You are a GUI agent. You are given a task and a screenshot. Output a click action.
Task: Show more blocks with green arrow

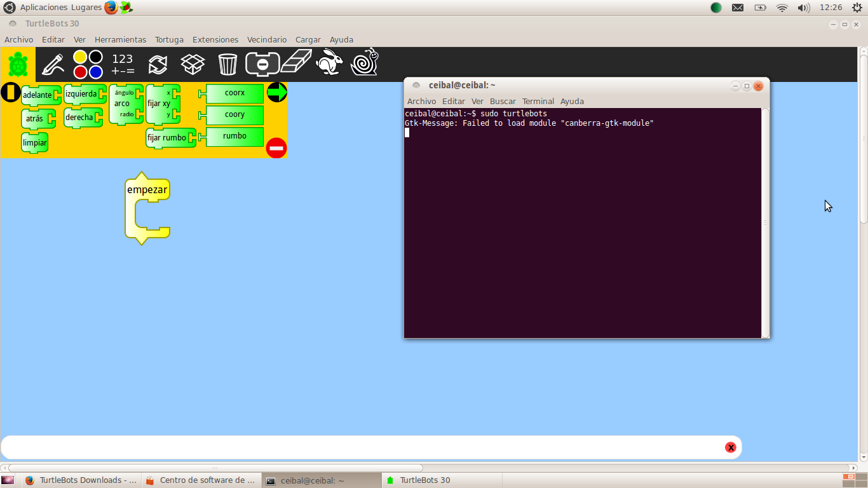click(x=276, y=92)
